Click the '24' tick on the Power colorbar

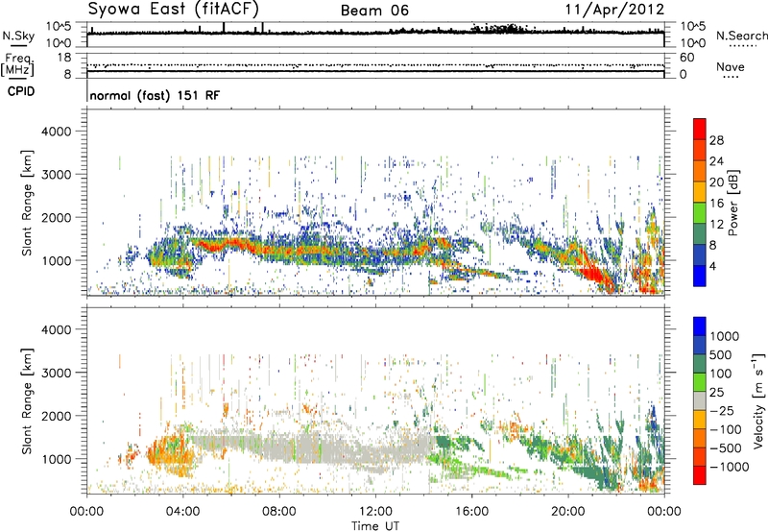716,161
